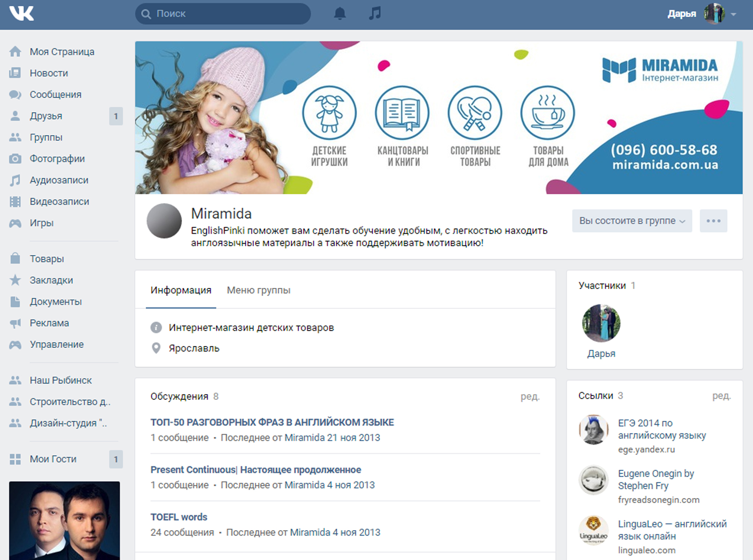This screenshot has width=753, height=560.
Task: Open Фотографии in the sidebar
Action: (57, 159)
